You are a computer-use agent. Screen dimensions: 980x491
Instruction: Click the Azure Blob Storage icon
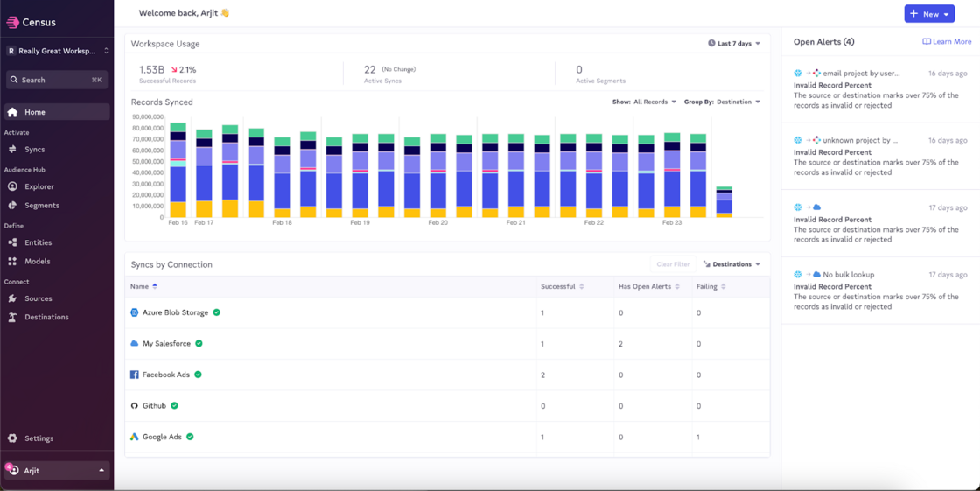pyautogui.click(x=135, y=312)
